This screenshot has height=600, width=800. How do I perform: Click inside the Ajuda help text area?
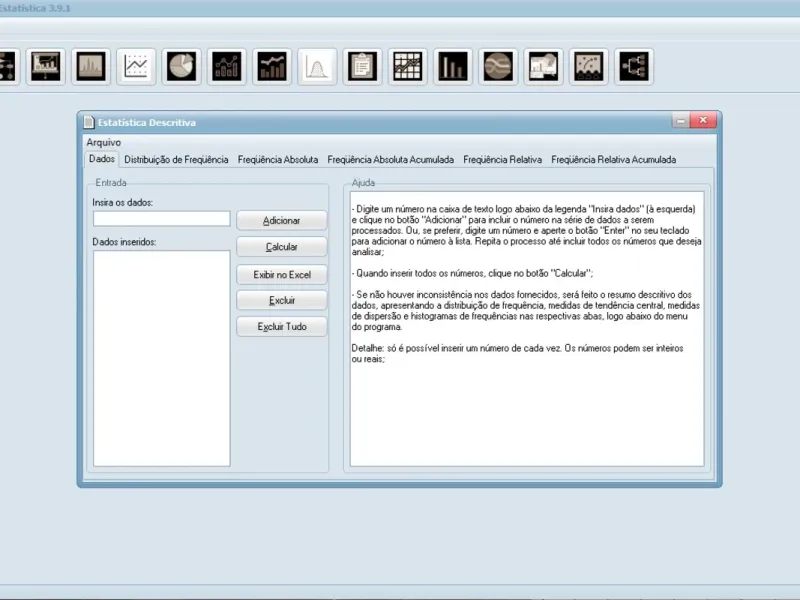point(527,329)
